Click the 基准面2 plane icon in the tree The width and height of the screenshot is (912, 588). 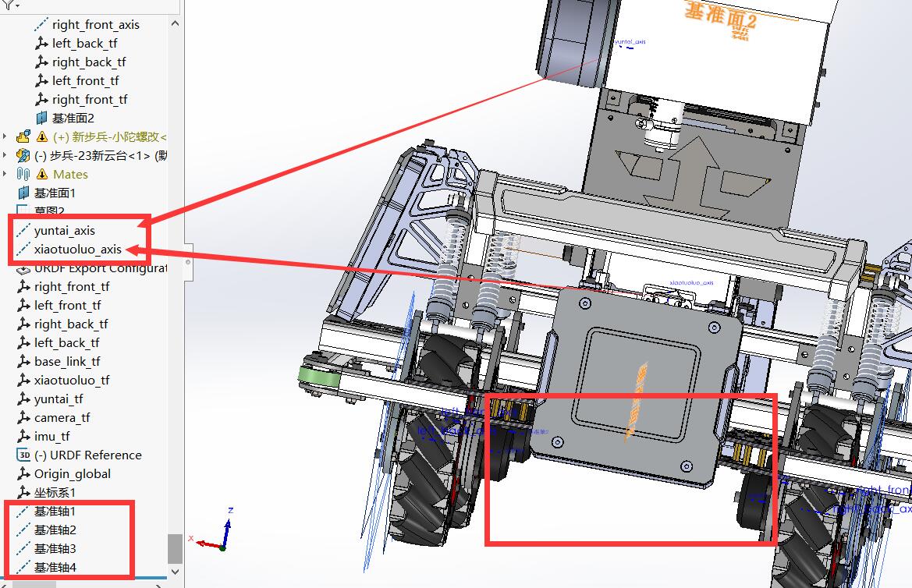coord(41,119)
